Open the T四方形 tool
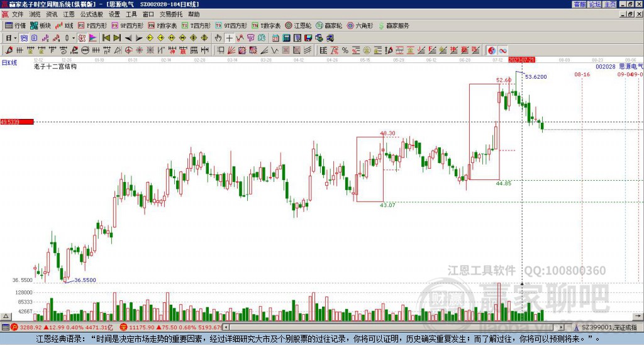This screenshot has width=644, height=345. pyautogui.click(x=196, y=25)
